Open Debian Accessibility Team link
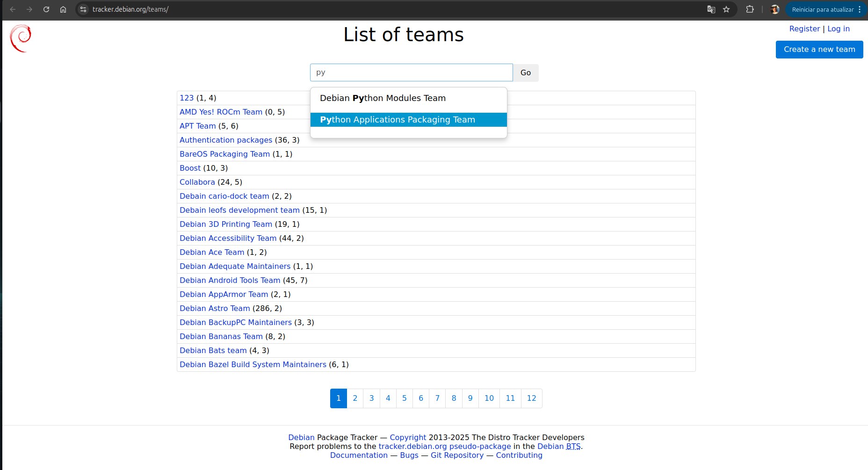The image size is (868, 470). point(228,238)
